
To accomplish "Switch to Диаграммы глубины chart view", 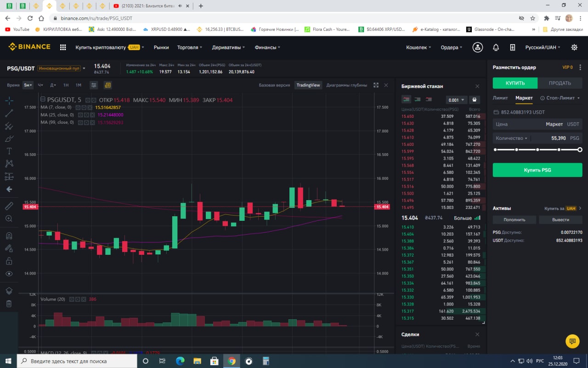I will pyautogui.click(x=346, y=85).
